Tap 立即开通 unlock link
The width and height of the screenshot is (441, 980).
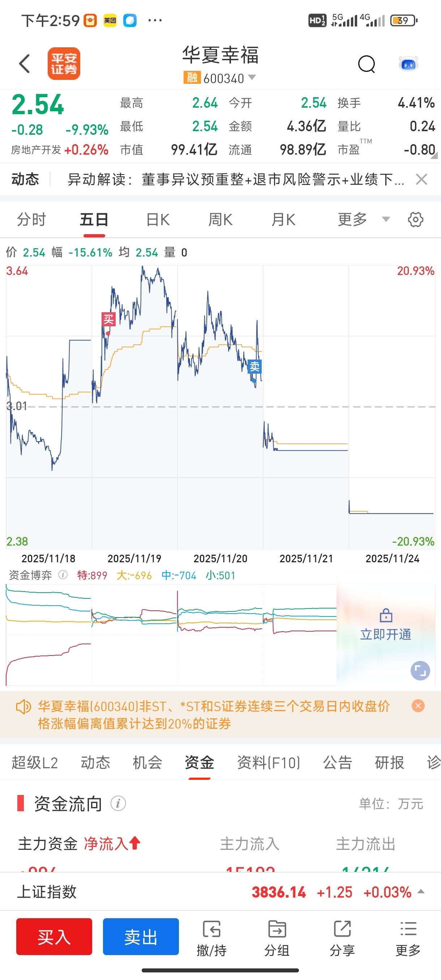pyautogui.click(x=385, y=634)
